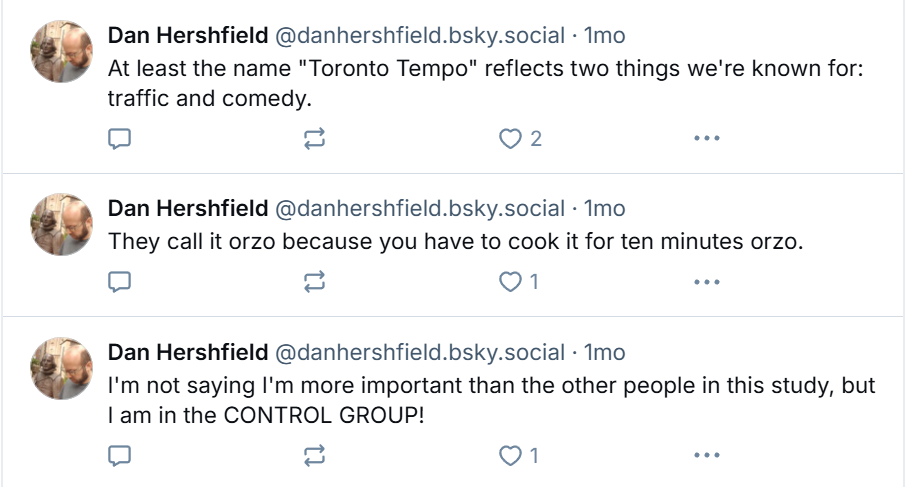This screenshot has height=487, width=909.
Task: Open Dan Hershfield's name on the orzo post
Action: pos(187,208)
